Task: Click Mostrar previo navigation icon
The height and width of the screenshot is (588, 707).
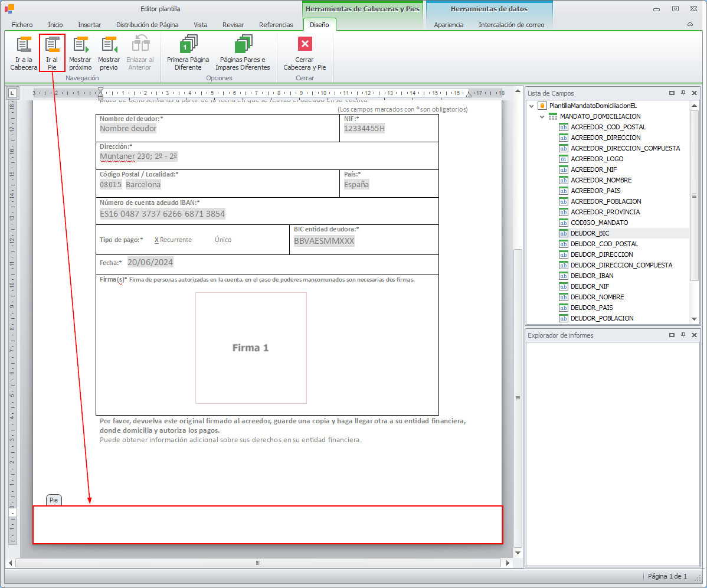Action: pyautogui.click(x=109, y=46)
